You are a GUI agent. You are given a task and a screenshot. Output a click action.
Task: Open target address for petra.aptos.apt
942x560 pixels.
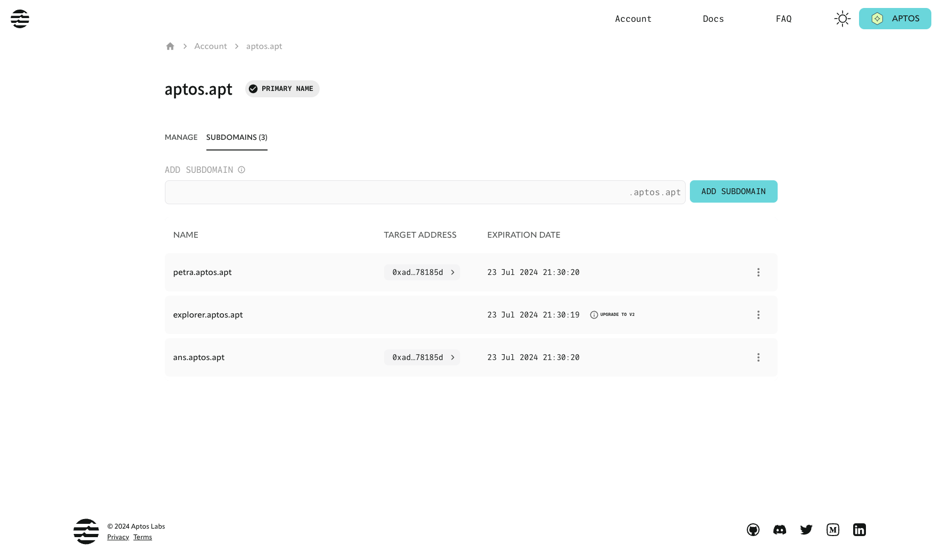(x=422, y=272)
